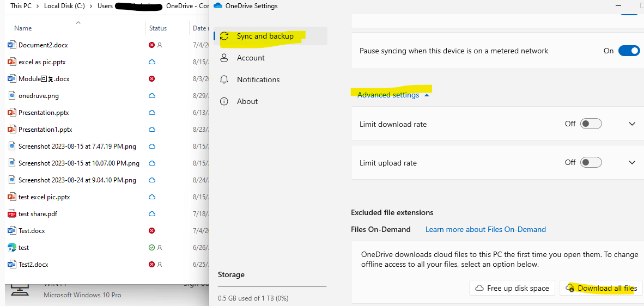Enable the Limit upload rate switch
This screenshot has width=644, height=306.
(x=591, y=163)
